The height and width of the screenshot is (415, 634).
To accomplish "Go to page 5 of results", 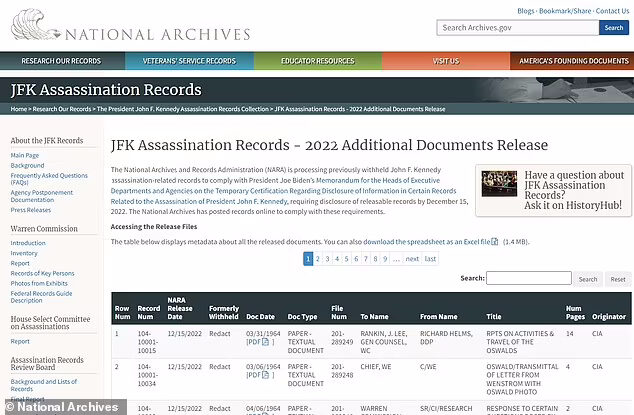I will tap(347, 259).
